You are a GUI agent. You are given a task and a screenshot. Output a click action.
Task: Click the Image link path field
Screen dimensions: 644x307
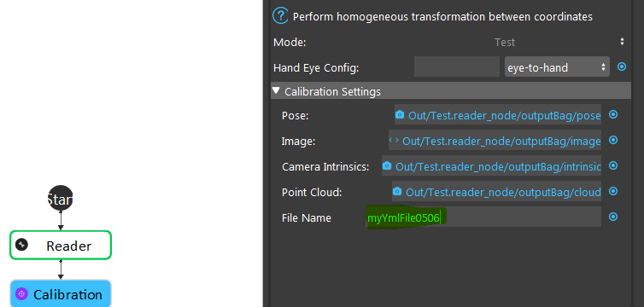coord(495,140)
